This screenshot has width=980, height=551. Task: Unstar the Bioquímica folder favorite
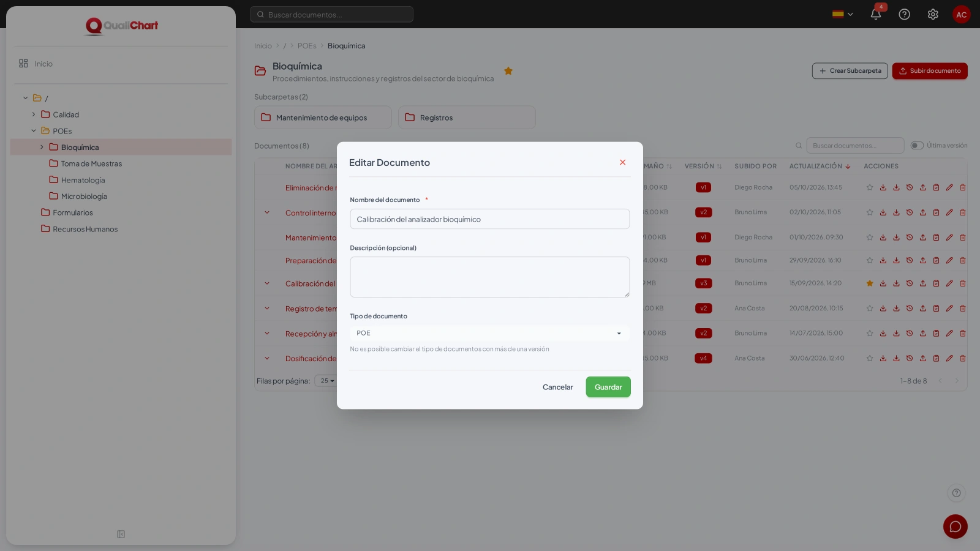(x=508, y=71)
